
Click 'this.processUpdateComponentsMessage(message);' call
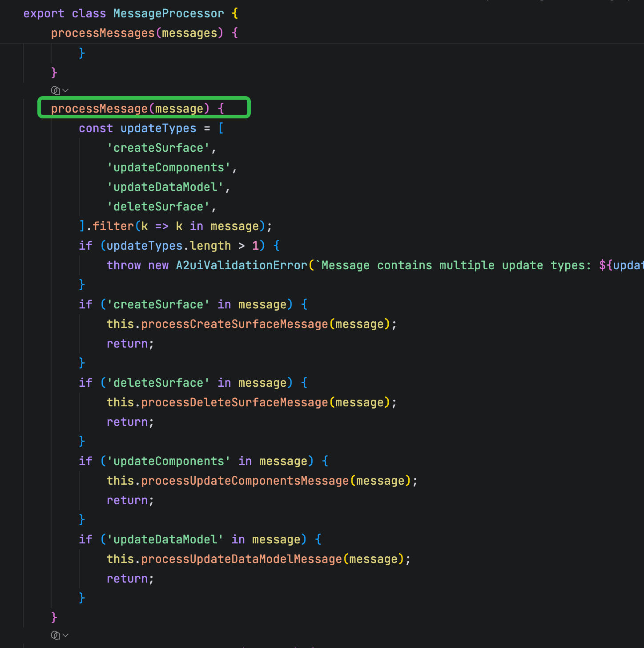tap(262, 481)
